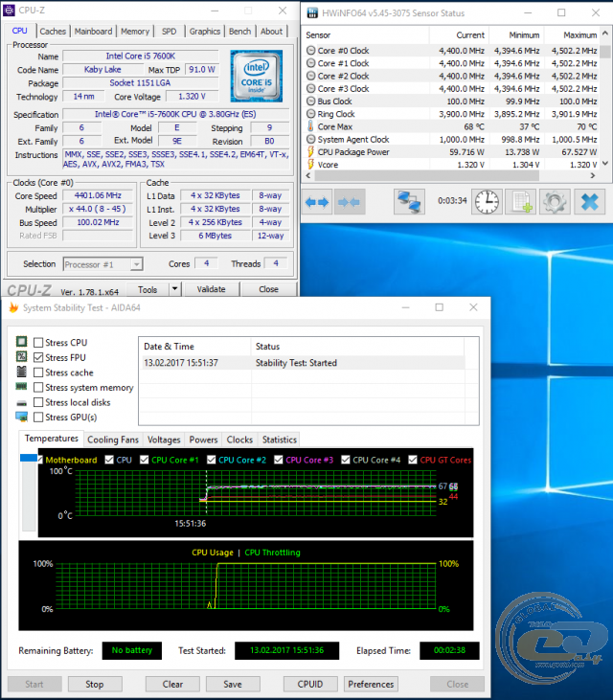Screen dimensions: 613x700
Task: Enable Stress system memory checkbox
Action: coord(38,387)
